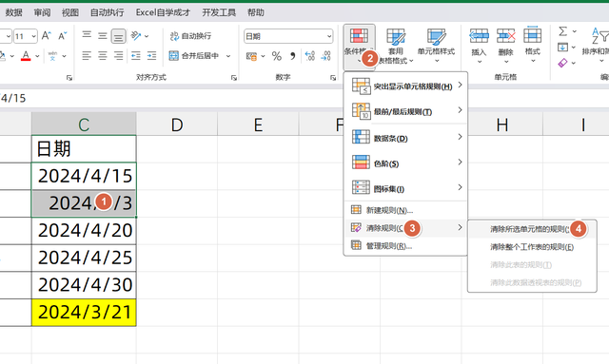Select cell containing 2024/4/30
This screenshot has height=364, width=609.
pyautogui.click(x=84, y=285)
